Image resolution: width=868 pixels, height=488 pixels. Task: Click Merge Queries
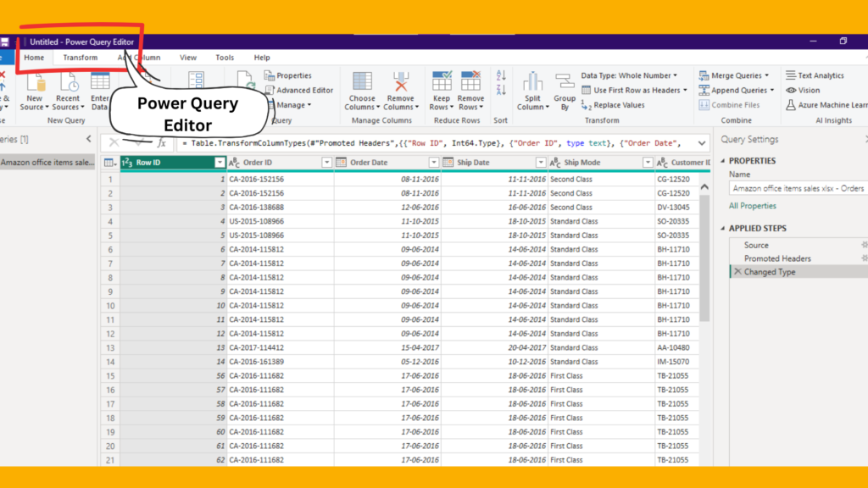tap(734, 75)
